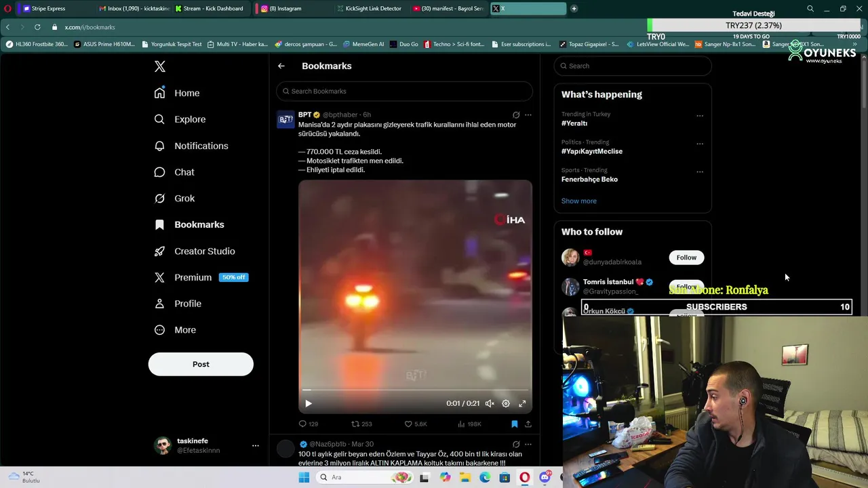Go to Home in the sidebar

pyautogui.click(x=177, y=93)
